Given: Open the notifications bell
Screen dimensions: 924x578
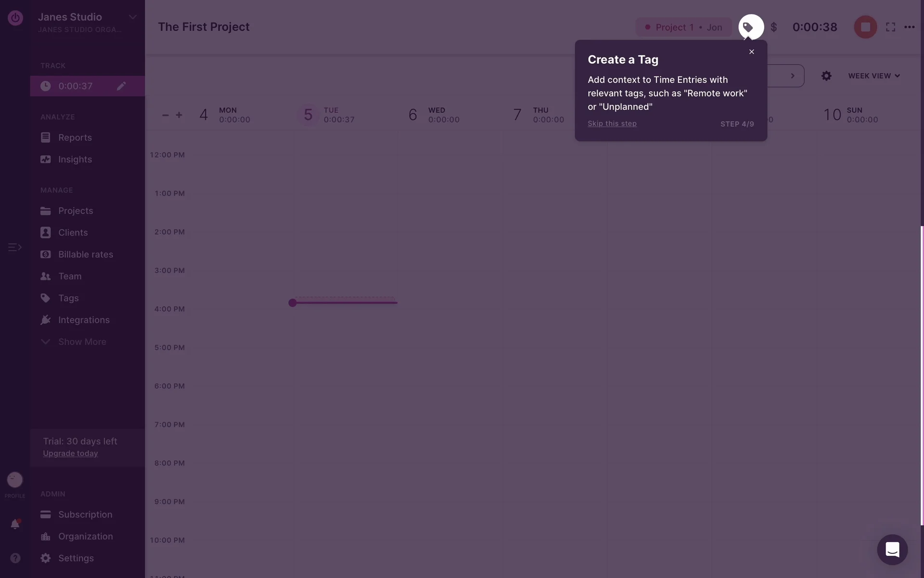Looking at the screenshot, I should point(15,524).
